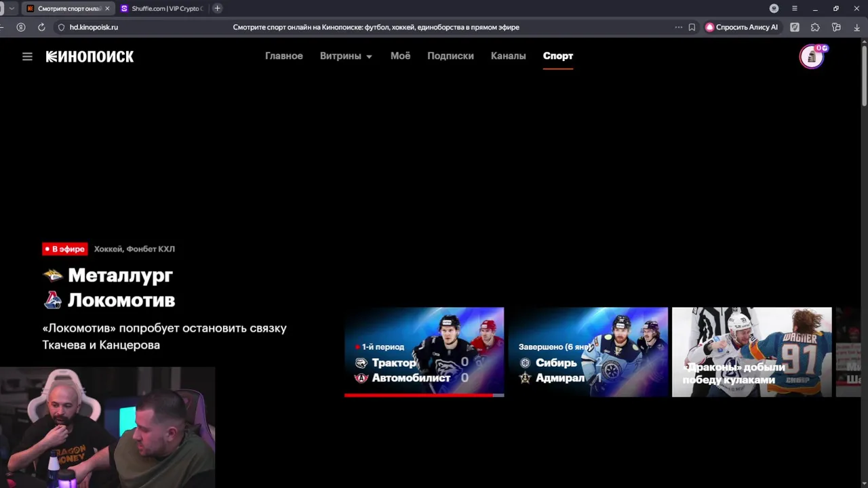Click the Локомотив попробует остановить description
Viewport: 868px width, 488px height.
pos(164,336)
